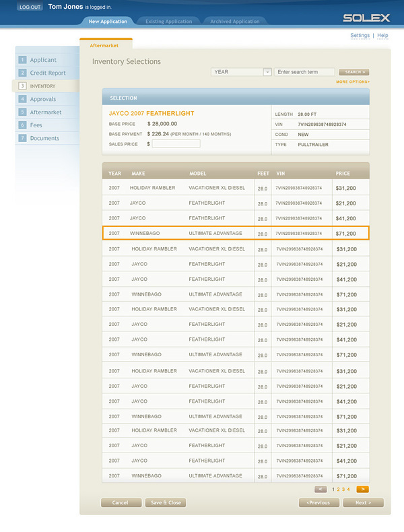Sort the table by the MODEL column header
The width and height of the screenshot is (404, 532).
(x=198, y=173)
